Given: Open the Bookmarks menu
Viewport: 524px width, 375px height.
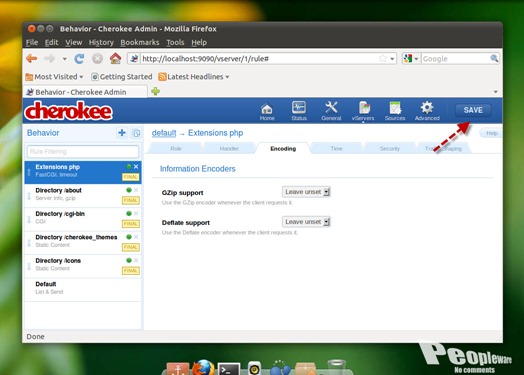Looking at the screenshot, I should click(140, 42).
